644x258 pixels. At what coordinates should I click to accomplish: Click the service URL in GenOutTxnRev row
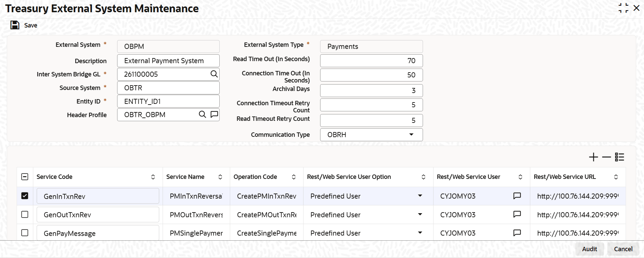click(x=578, y=215)
